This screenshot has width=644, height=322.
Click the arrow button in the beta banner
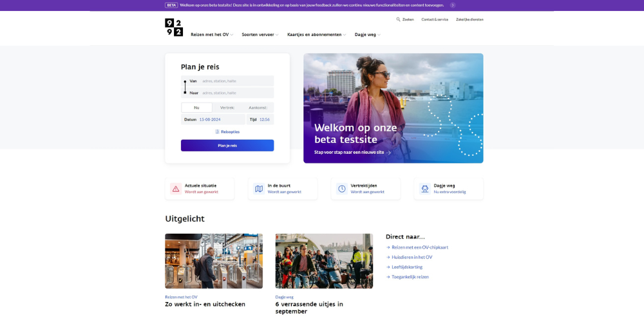(453, 5)
